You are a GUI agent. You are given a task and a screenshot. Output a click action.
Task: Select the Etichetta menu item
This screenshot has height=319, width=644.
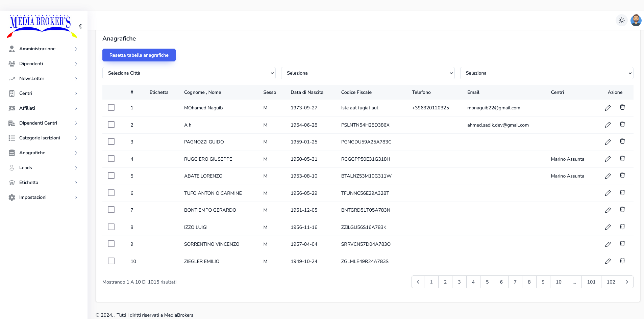tap(29, 182)
